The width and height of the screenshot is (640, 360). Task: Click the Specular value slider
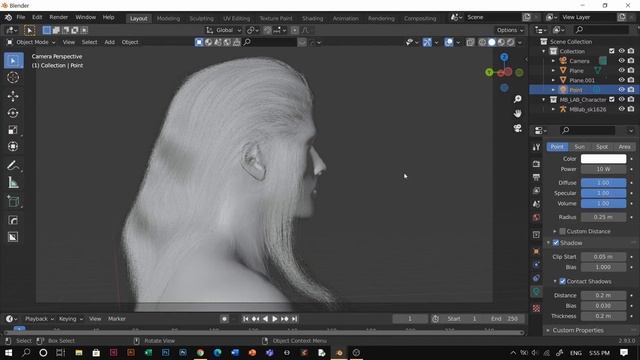(603, 193)
